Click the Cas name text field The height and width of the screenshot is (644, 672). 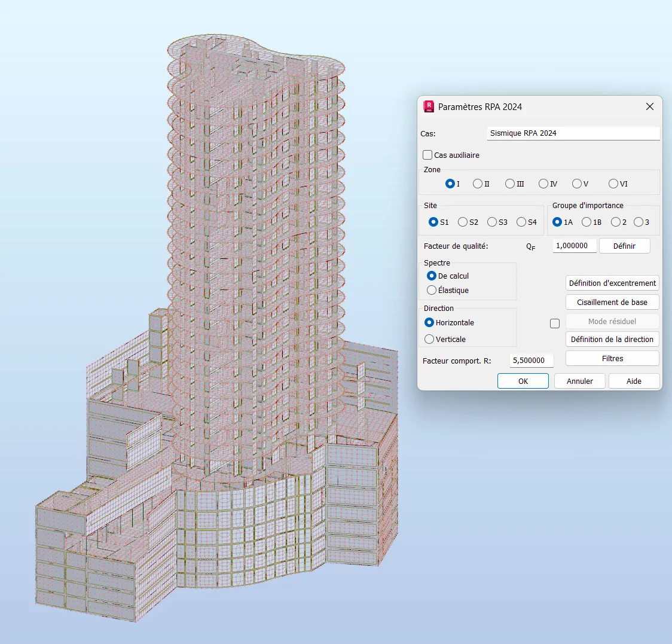click(x=573, y=133)
